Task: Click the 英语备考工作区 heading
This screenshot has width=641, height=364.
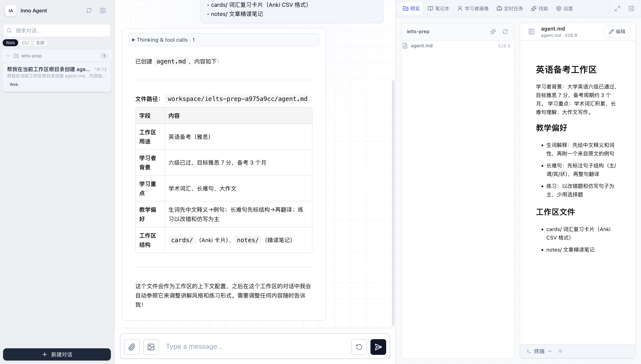Action: point(566,69)
